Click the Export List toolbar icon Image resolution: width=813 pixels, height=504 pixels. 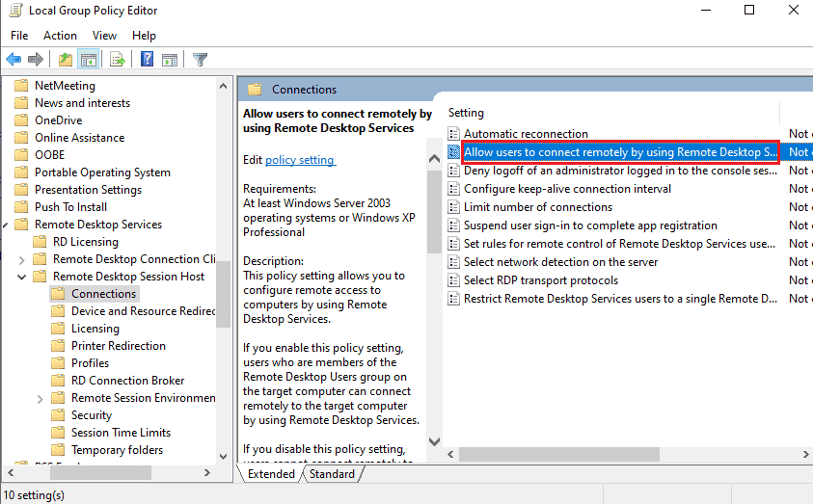(118, 60)
